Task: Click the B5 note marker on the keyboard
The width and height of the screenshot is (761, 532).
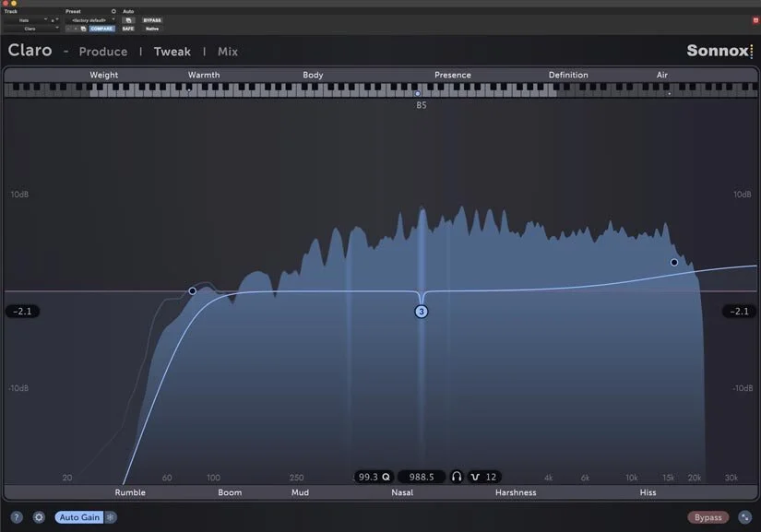Action: pyautogui.click(x=417, y=93)
